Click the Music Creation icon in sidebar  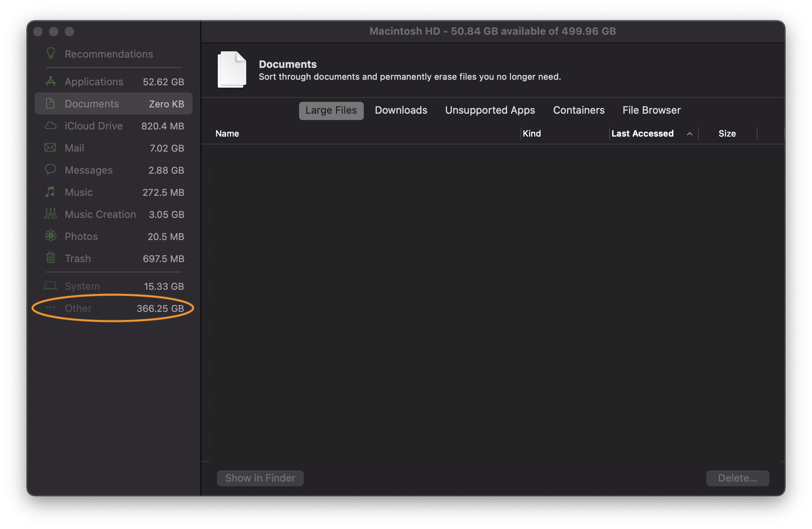[x=50, y=214]
